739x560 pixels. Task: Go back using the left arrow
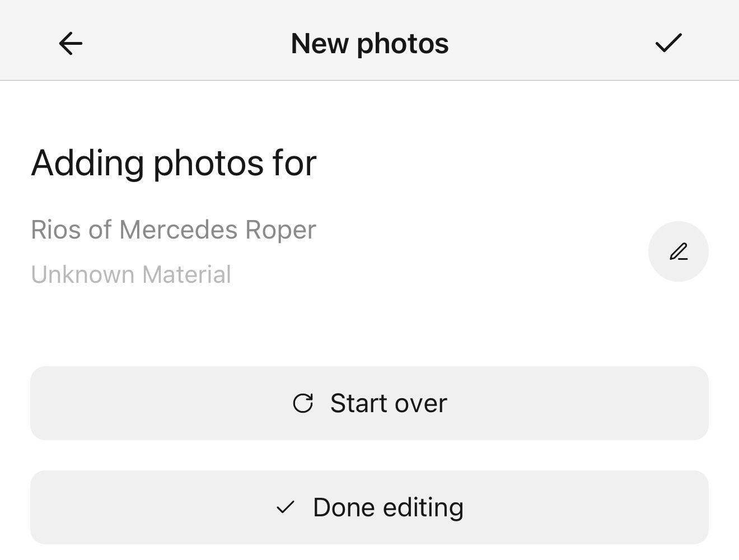pyautogui.click(x=71, y=44)
